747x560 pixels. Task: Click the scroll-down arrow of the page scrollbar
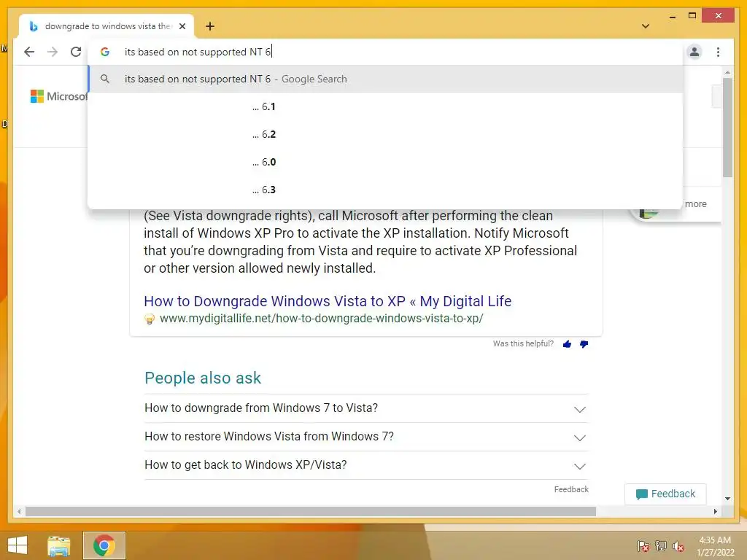click(x=727, y=499)
